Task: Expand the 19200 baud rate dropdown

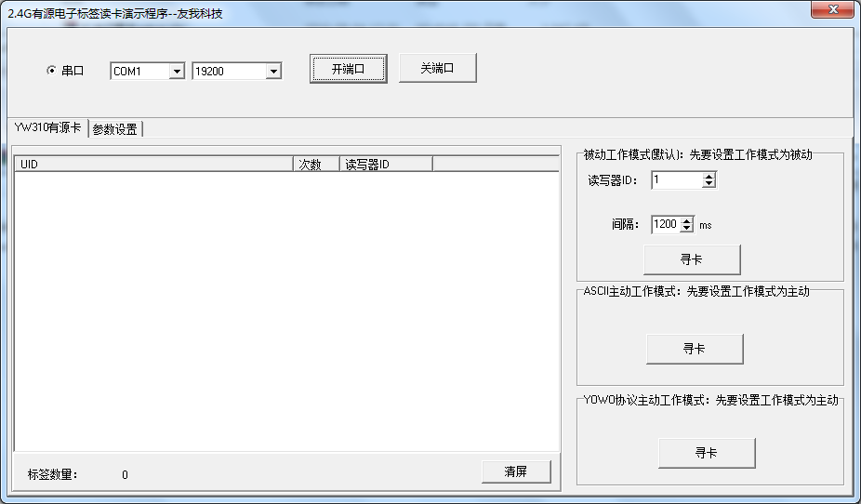Action: point(273,72)
